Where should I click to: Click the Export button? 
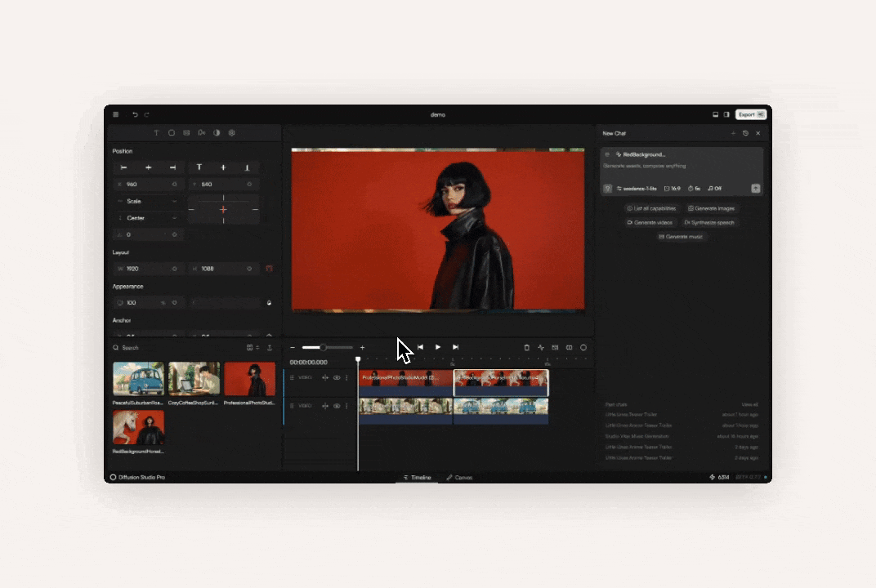tap(750, 114)
